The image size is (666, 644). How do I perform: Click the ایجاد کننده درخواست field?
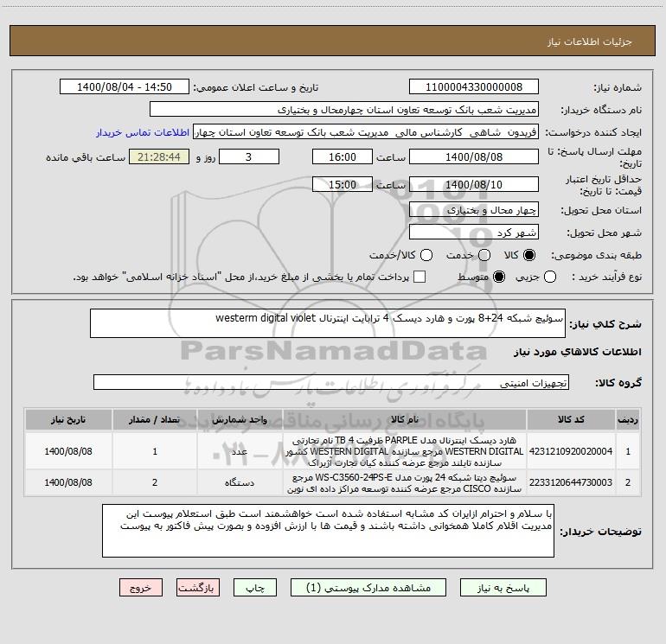[366, 132]
